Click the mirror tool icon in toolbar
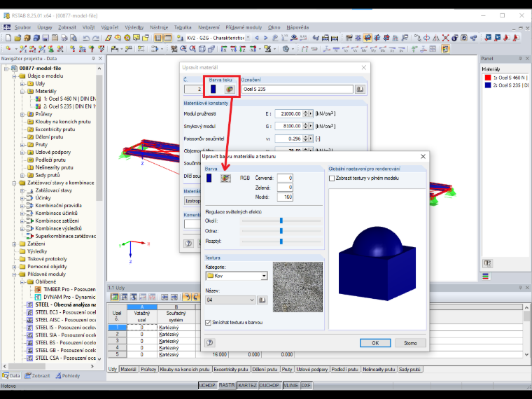532x399 pixels. (436, 38)
